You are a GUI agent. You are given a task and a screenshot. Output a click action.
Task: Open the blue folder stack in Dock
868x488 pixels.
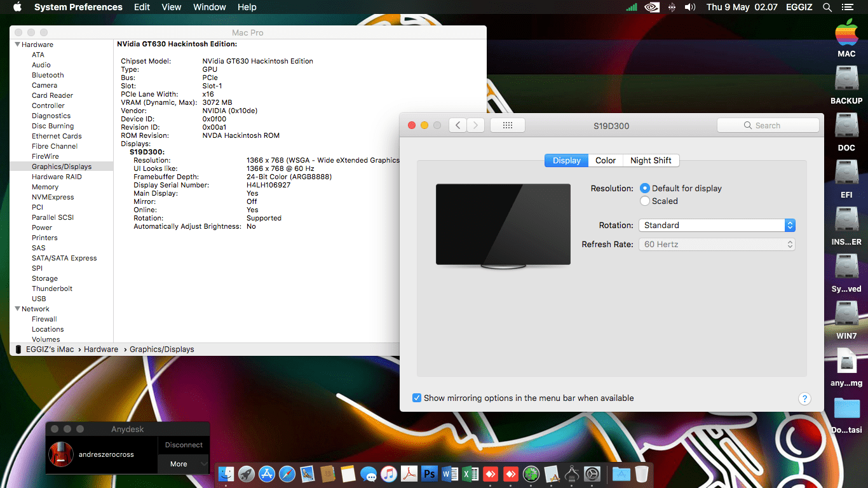(x=621, y=474)
